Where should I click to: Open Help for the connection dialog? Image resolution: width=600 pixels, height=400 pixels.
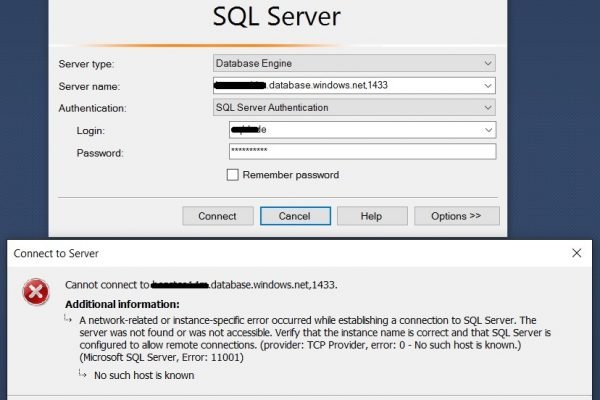tap(372, 216)
